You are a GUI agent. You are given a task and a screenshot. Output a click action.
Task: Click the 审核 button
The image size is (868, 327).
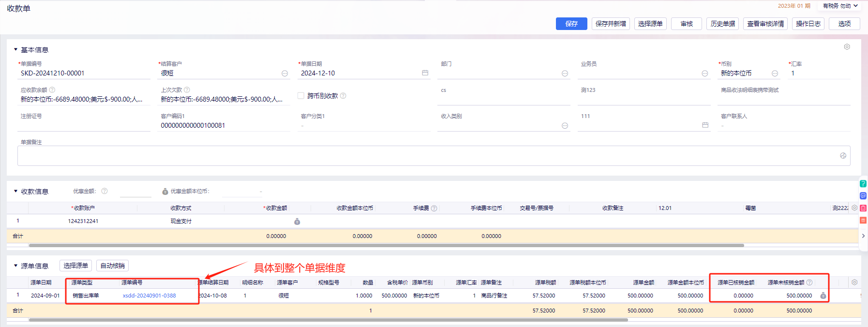687,24
